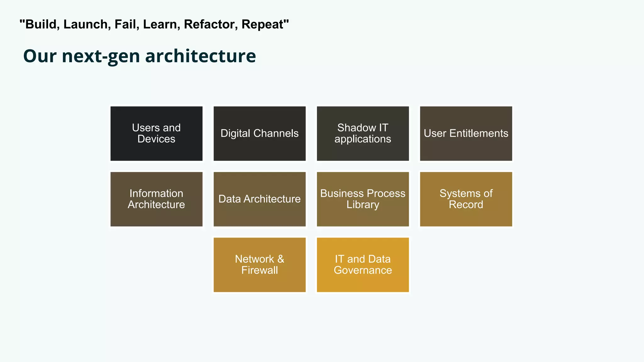Select the 'Systems of Record' tile
The image size is (644, 362).
point(466,199)
